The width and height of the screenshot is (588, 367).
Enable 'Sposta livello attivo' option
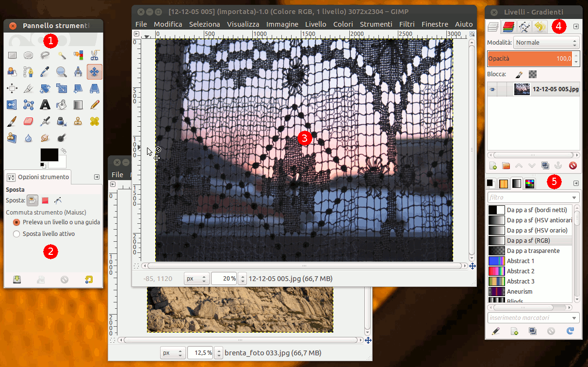tap(16, 234)
